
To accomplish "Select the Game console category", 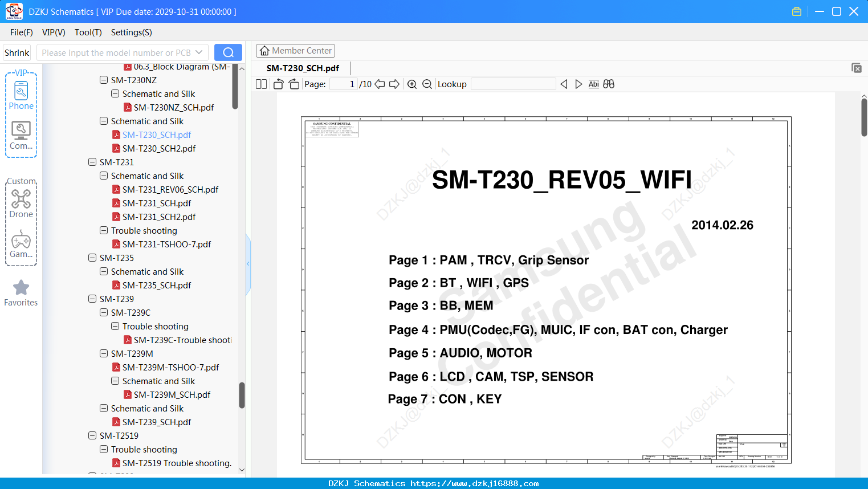I will [x=21, y=244].
